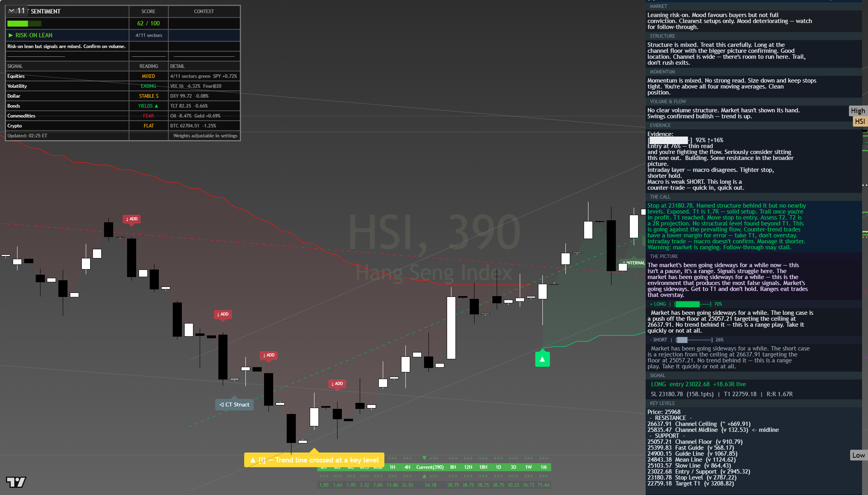868x495 pixels.
Task: Click the 34.18 value under Current(390)
Action: click(430, 485)
